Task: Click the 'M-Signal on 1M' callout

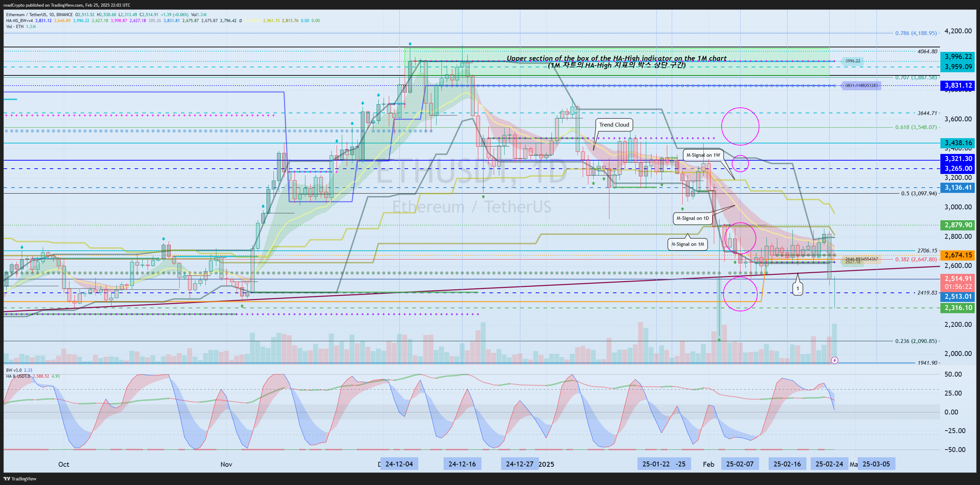Action: click(x=688, y=244)
